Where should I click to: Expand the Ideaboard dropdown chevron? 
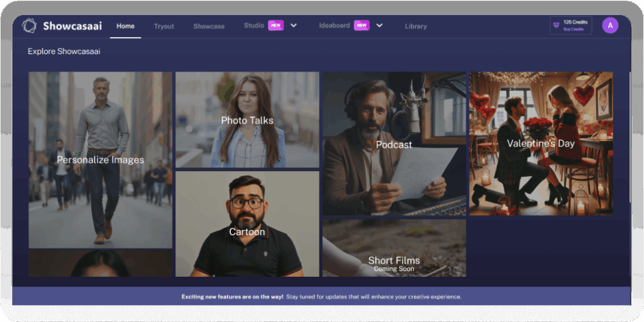coord(379,26)
